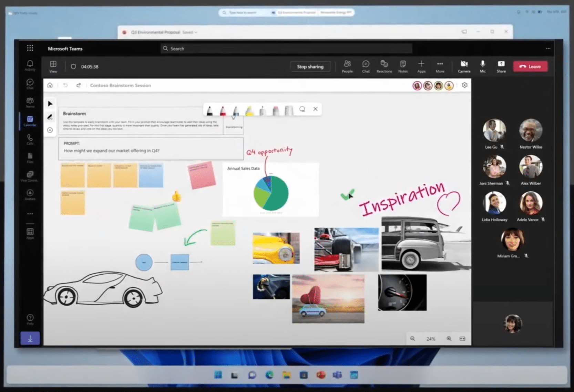574x392 pixels.
Task: Open whiteboard settings gear
Action: click(x=464, y=85)
